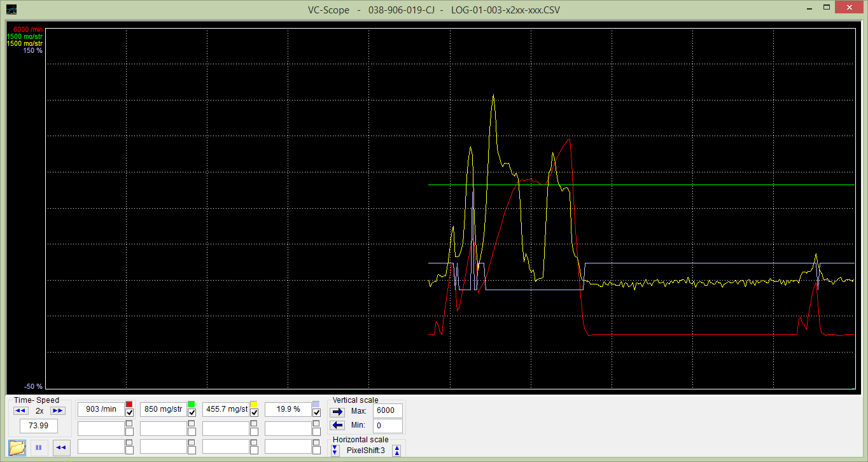The image size is (868, 462).
Task: Click the blue left arrow beside Min
Action: 338,425
